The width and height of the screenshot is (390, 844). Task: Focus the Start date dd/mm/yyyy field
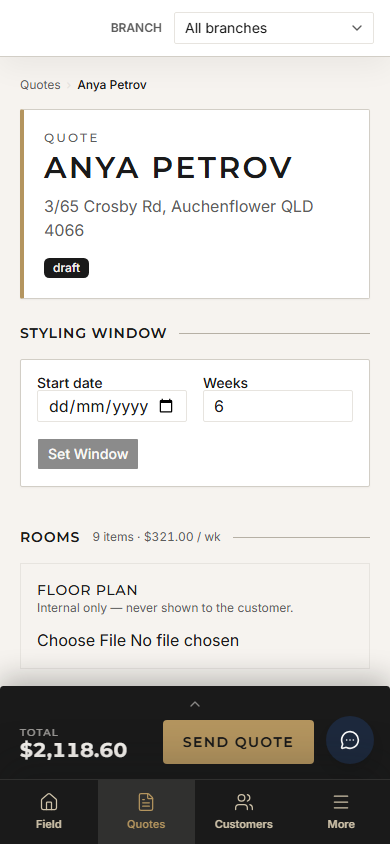[x=112, y=406]
